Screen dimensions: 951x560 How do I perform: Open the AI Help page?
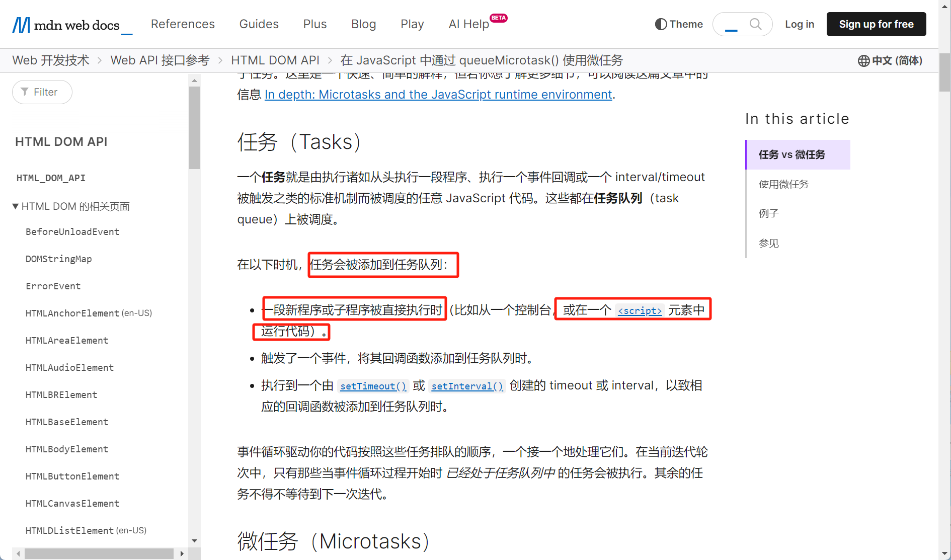pyautogui.click(x=468, y=24)
